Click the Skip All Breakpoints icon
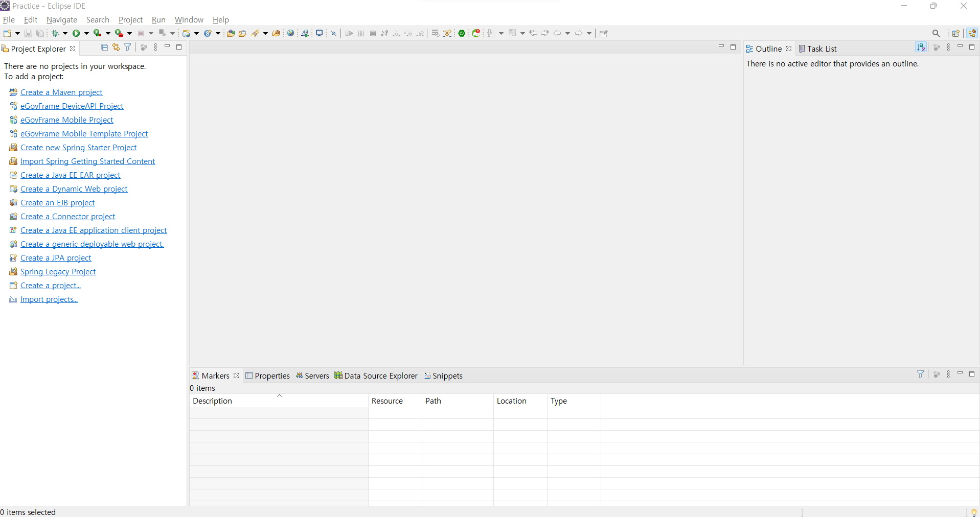 pyautogui.click(x=333, y=33)
